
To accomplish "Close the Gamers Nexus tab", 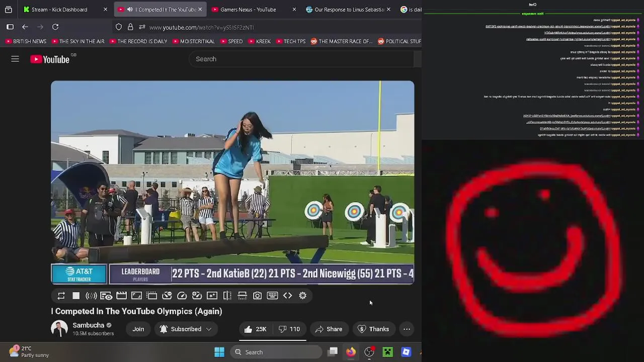I will point(294,10).
